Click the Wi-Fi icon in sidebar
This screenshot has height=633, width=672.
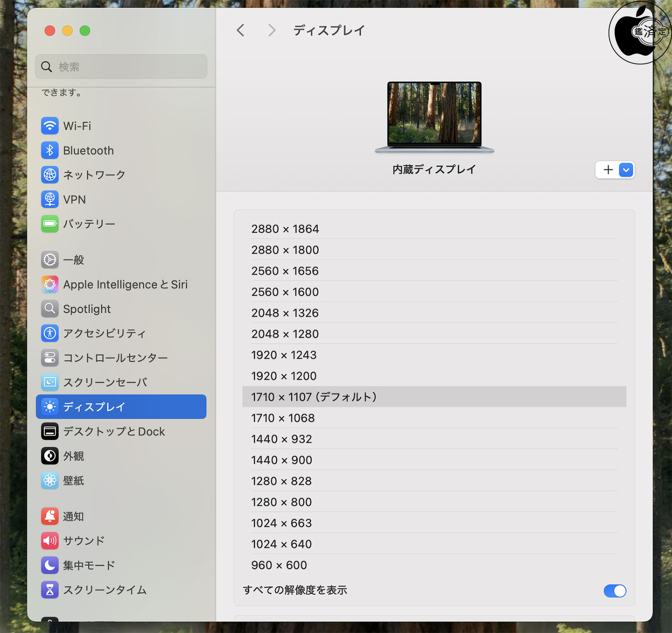point(50,126)
